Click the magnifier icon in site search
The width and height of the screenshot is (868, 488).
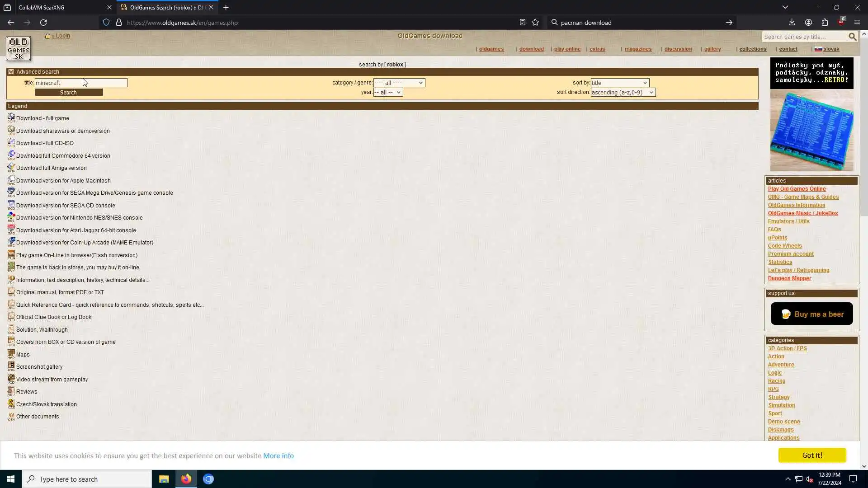(852, 37)
